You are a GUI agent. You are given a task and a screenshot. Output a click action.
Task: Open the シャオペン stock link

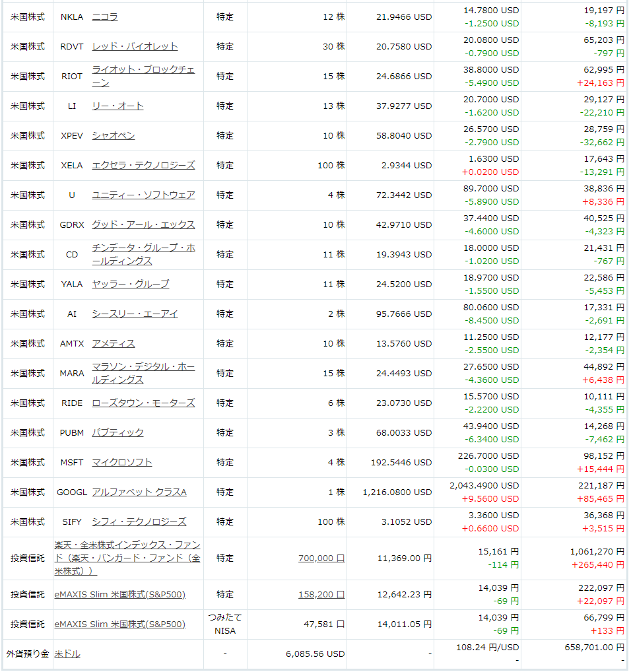pos(113,135)
